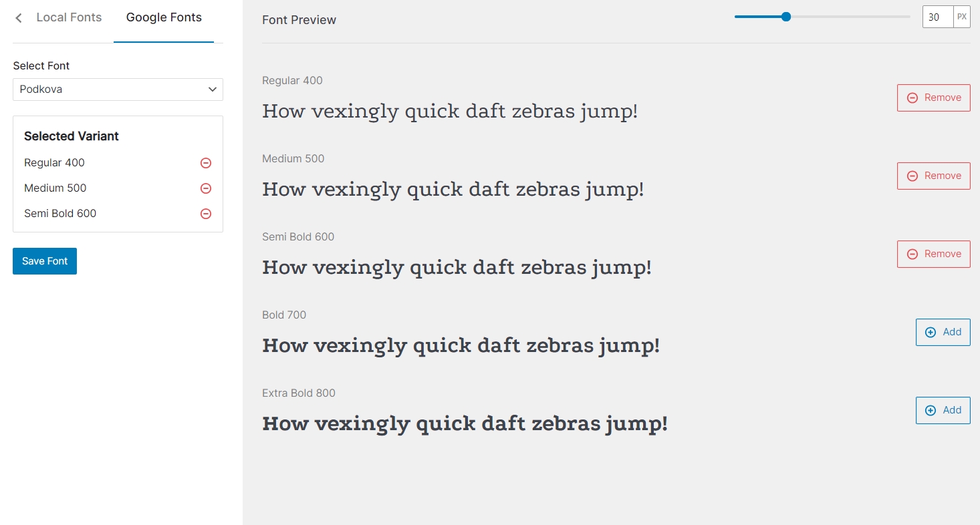This screenshot has height=525, width=980.
Task: Add the Bold 700 variant
Action: pos(943,332)
